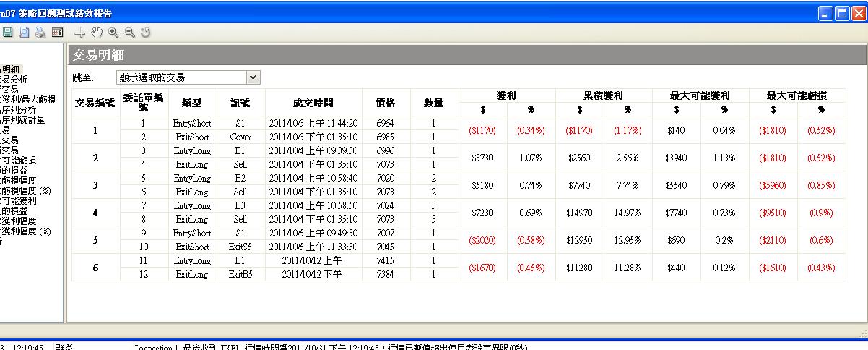868x350 pixels.
Task: Open the 顯示選取的交易 dropdown
Action: [x=253, y=77]
